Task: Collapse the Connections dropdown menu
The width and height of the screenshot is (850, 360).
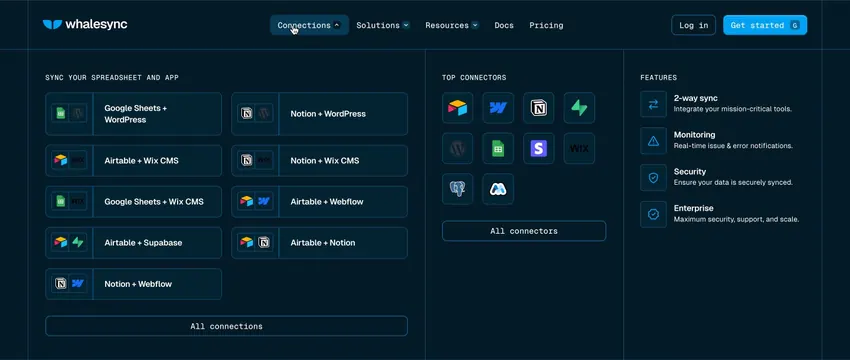Action: (310, 25)
